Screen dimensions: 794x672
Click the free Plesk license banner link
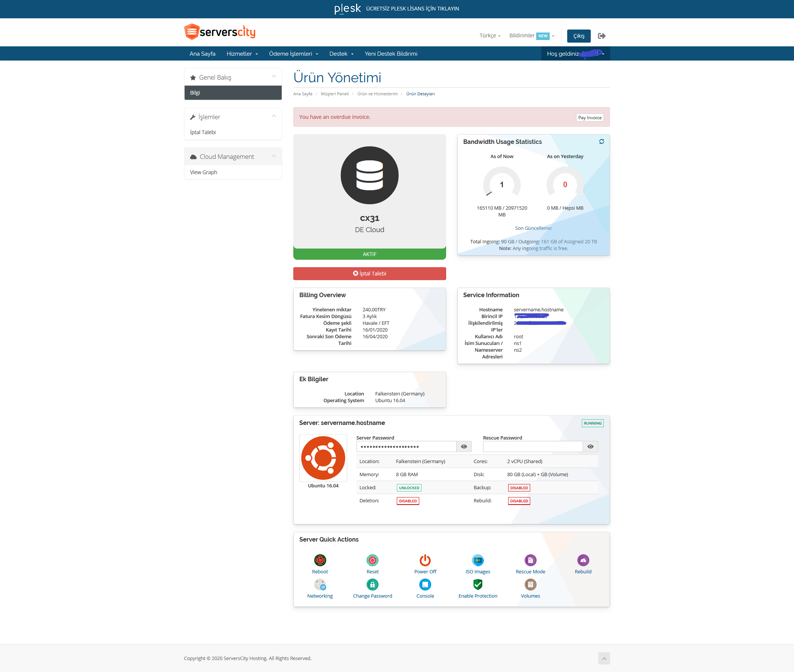click(x=413, y=8)
